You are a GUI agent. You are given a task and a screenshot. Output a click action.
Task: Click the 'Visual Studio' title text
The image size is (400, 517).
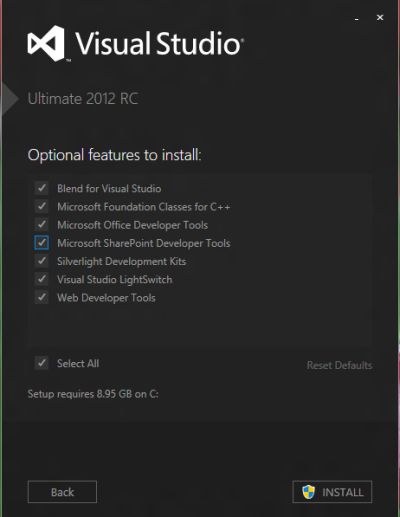(x=159, y=44)
